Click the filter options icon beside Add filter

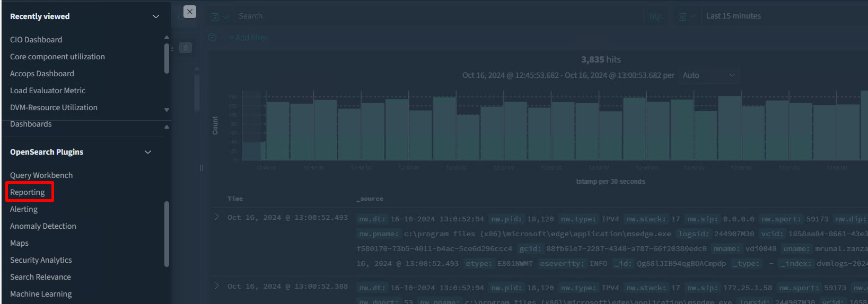tap(212, 38)
